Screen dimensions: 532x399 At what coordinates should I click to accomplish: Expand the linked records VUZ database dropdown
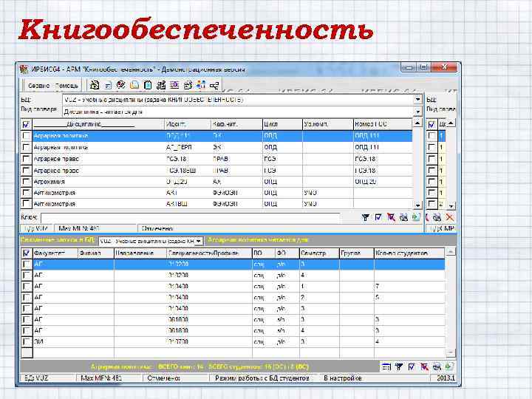[199, 241]
